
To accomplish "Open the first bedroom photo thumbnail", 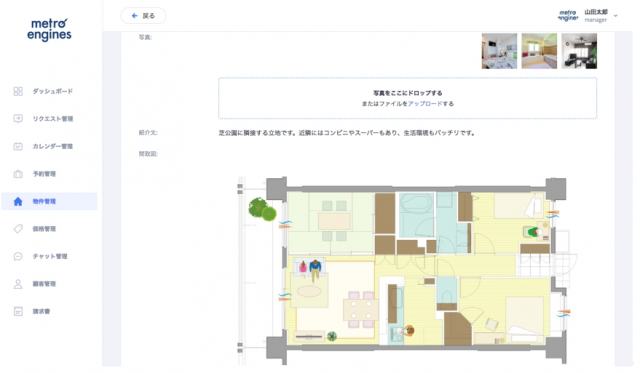I will coord(499,51).
